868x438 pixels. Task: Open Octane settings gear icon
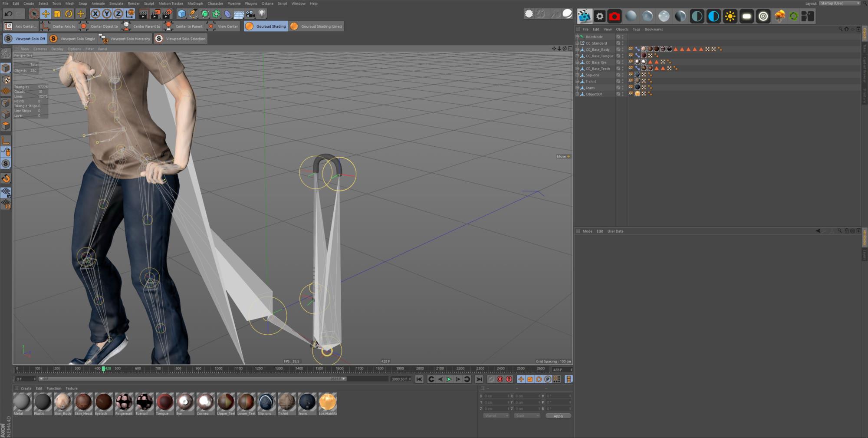600,16
